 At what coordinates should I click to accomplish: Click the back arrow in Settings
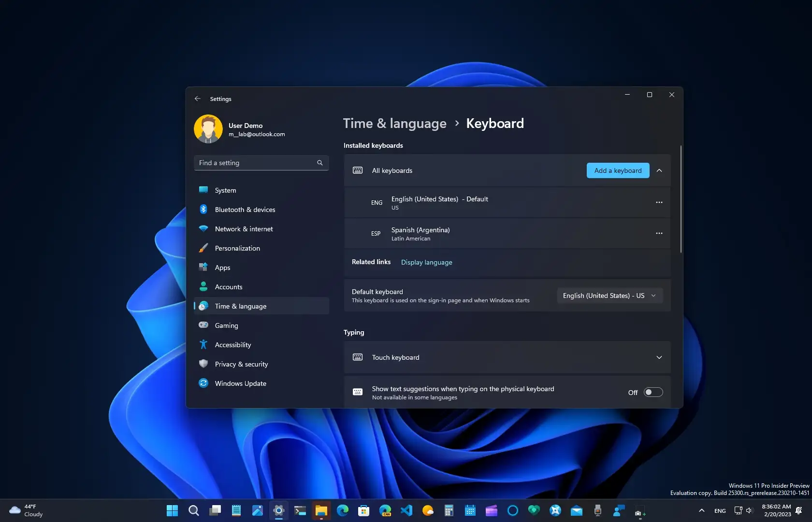pos(197,99)
